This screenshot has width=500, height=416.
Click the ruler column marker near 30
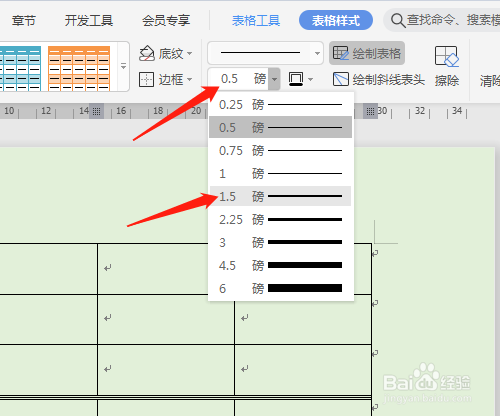click(x=370, y=111)
